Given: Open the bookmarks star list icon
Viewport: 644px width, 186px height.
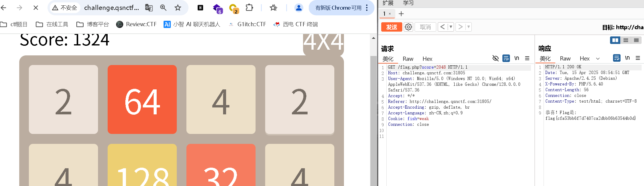Looking at the screenshot, I should 273,8.
